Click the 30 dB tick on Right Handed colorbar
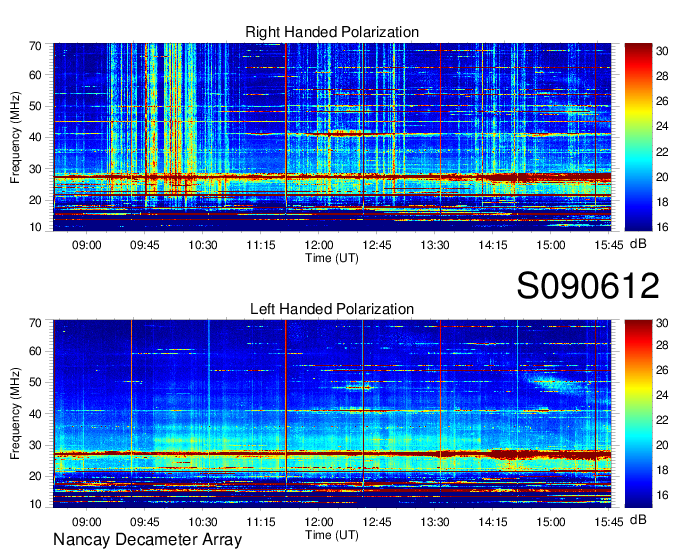The height and width of the screenshot is (552, 680). pos(662,51)
